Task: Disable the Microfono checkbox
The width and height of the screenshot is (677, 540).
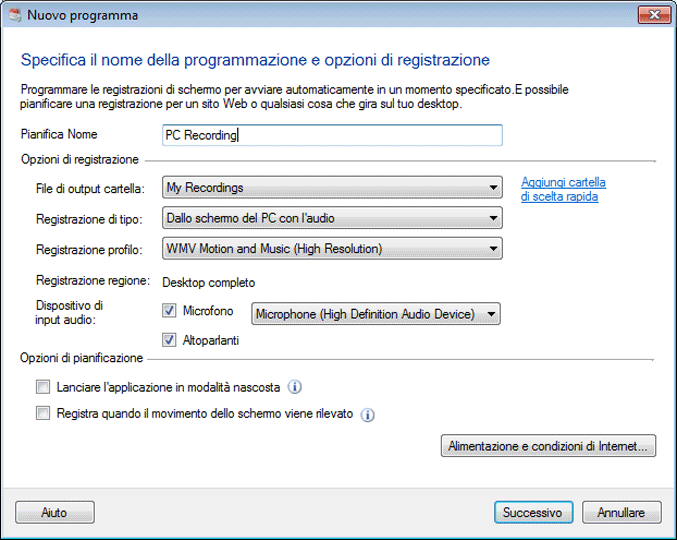Action: pyautogui.click(x=169, y=312)
